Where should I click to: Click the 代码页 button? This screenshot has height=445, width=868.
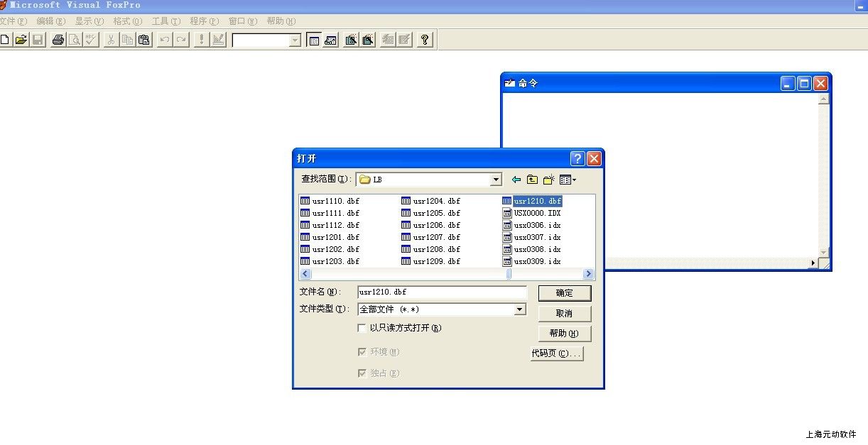pyautogui.click(x=557, y=353)
